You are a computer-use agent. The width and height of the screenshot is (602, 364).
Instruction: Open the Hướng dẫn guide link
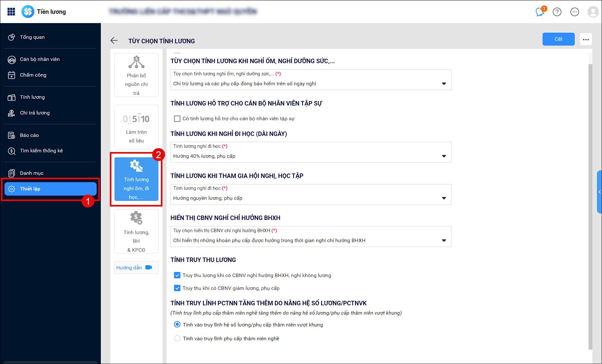pos(129,268)
